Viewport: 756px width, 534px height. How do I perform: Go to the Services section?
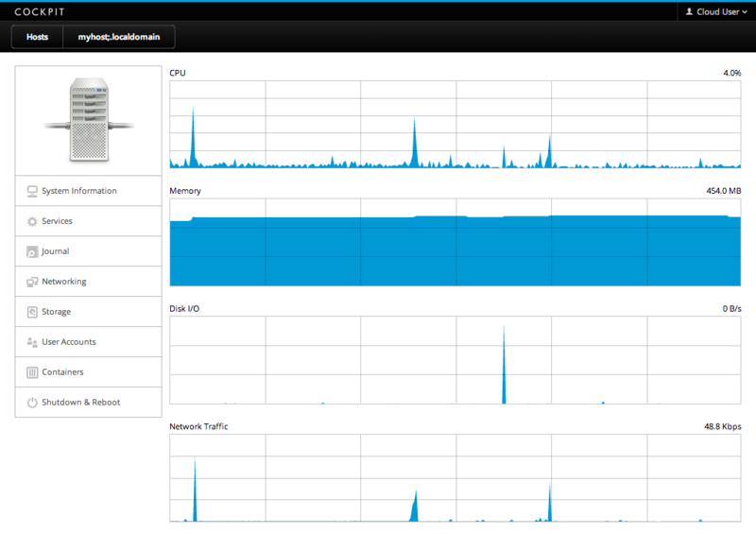[x=88, y=221]
